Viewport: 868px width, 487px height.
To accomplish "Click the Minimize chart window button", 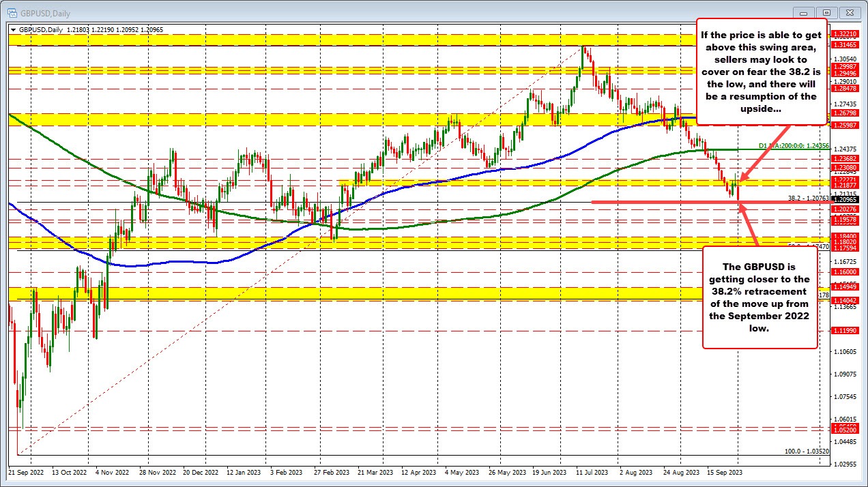I will point(803,12).
